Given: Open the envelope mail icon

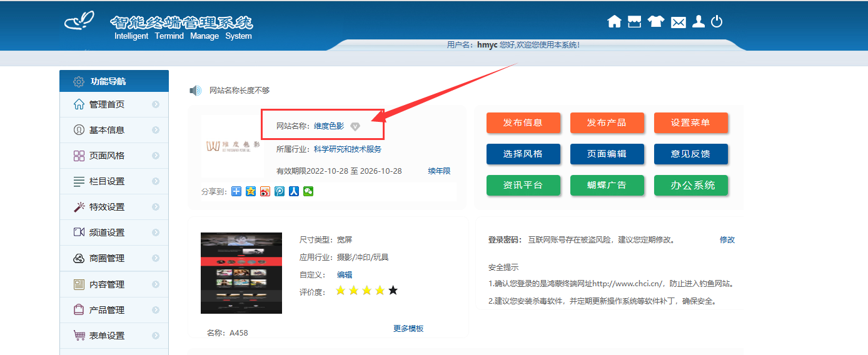Looking at the screenshot, I should [x=679, y=22].
